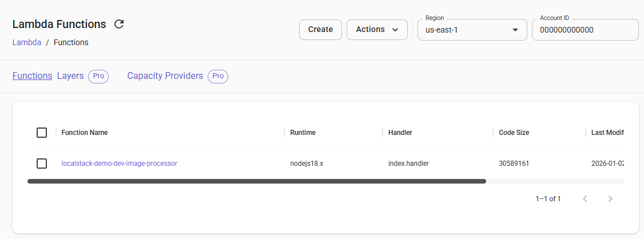Screen dimensions: 644x239
Task: Click the 2026-01-02 last modified cell
Action: 607,164
